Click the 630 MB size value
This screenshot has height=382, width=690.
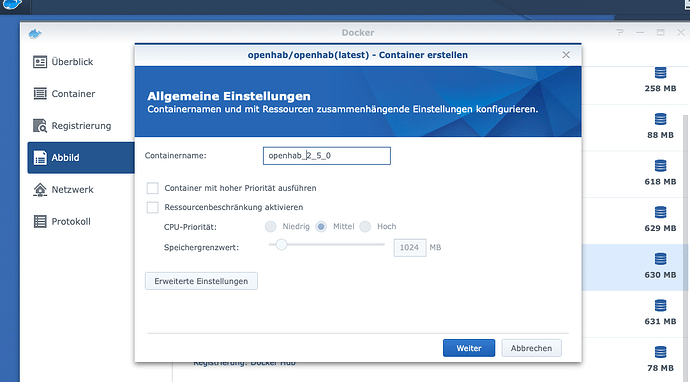(x=660, y=275)
